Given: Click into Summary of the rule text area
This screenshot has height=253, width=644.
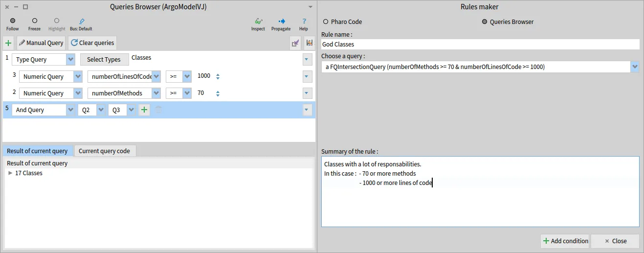Looking at the screenshot, I should pyautogui.click(x=480, y=192).
